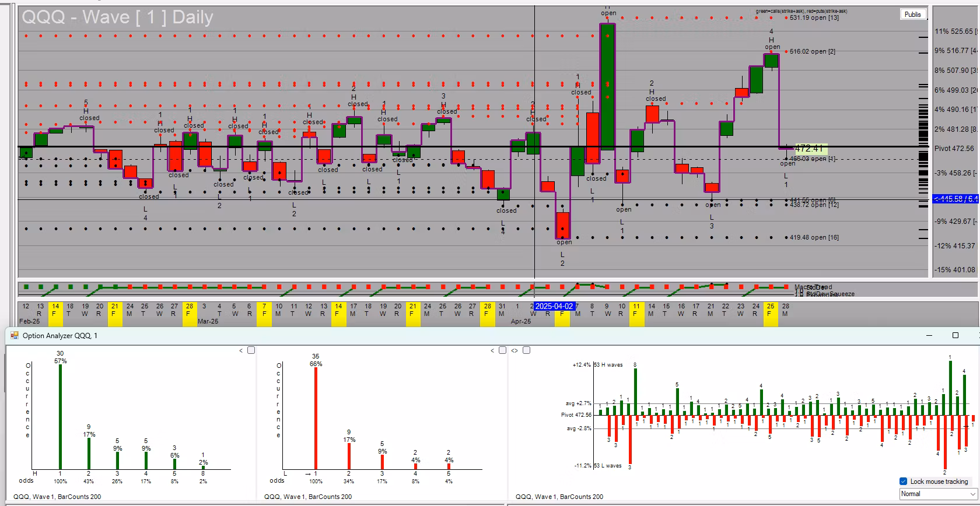Click the Pivot 472.56 label on right axis
The image size is (980, 506).
(x=954, y=149)
